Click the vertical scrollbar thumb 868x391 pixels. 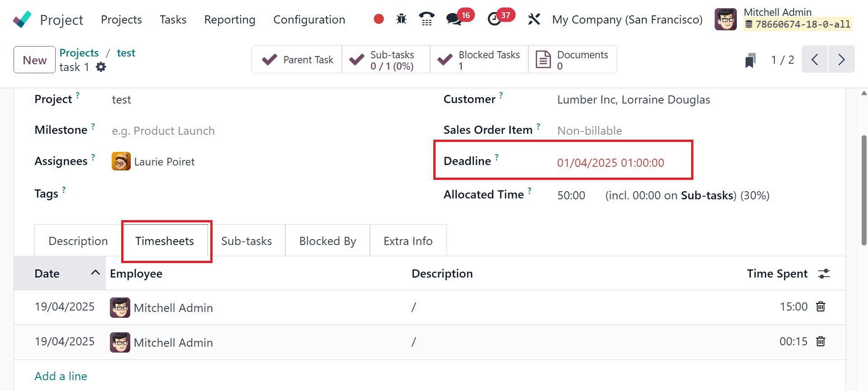[863, 190]
